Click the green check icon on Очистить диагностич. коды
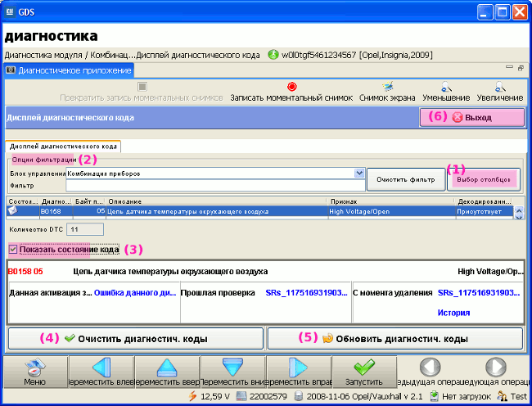This screenshot has width=532, height=406. 70,338
